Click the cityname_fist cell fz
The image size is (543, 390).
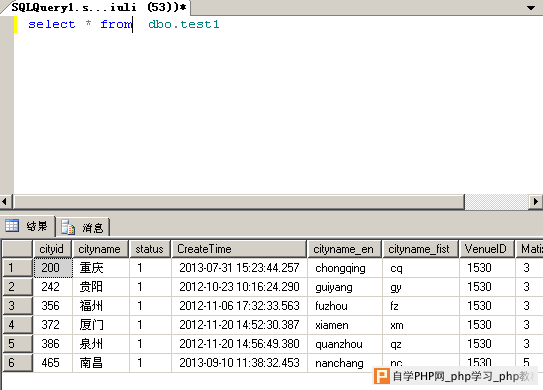[421, 306]
